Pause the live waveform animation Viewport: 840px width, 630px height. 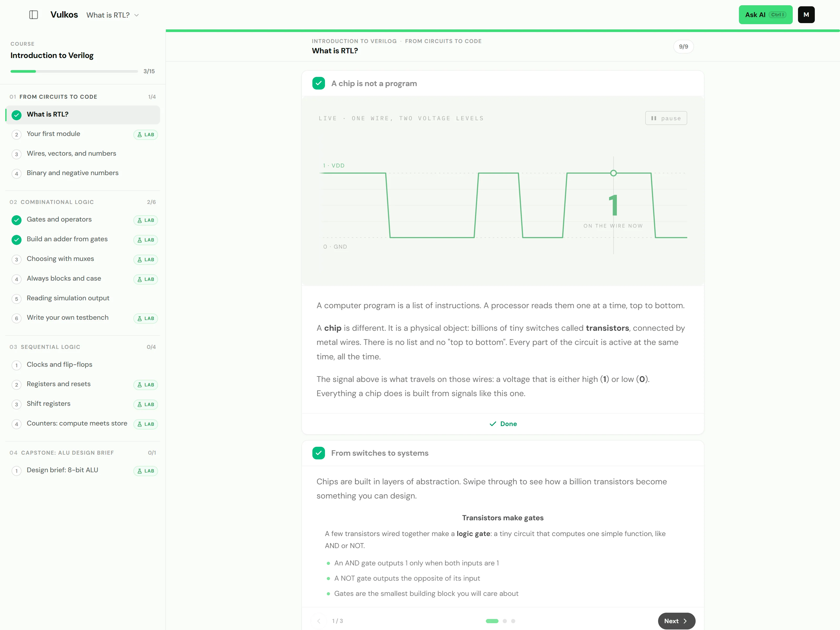[x=666, y=118]
